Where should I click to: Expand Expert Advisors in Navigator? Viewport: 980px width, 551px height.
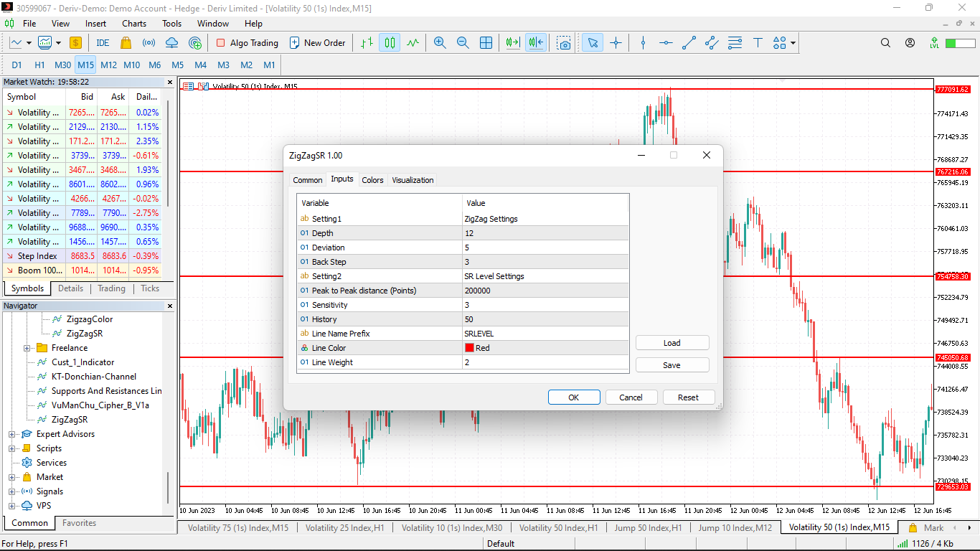(x=11, y=434)
